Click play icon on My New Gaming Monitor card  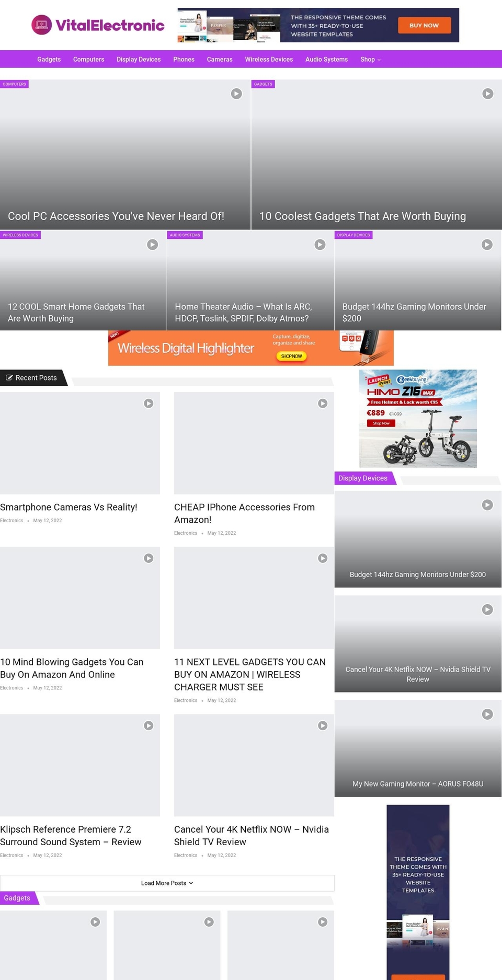pyautogui.click(x=487, y=714)
